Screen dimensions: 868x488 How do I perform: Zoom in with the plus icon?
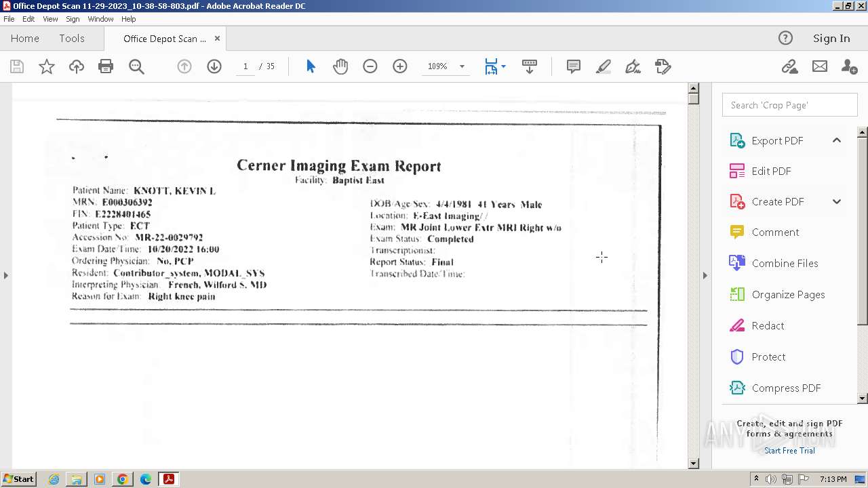click(x=400, y=66)
